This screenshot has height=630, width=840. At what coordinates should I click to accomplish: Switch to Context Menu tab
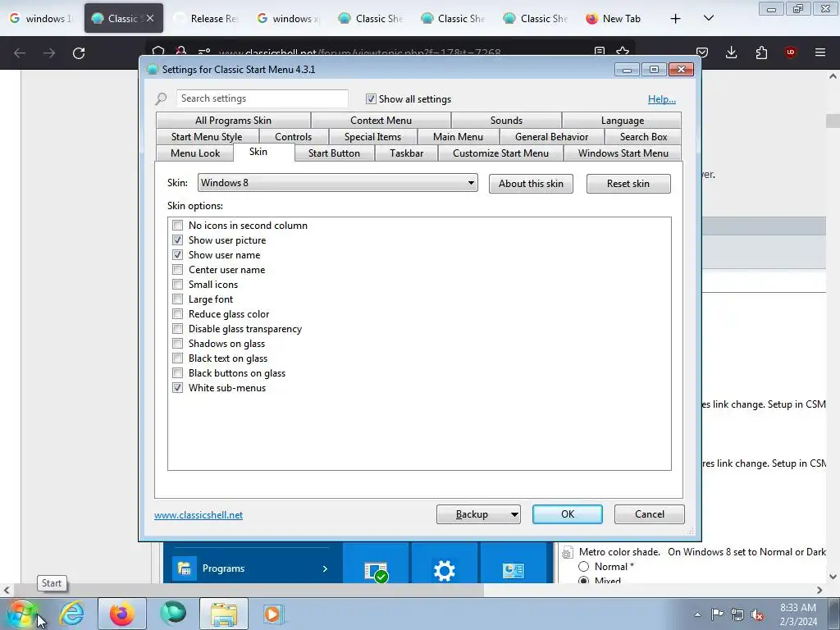tap(381, 121)
